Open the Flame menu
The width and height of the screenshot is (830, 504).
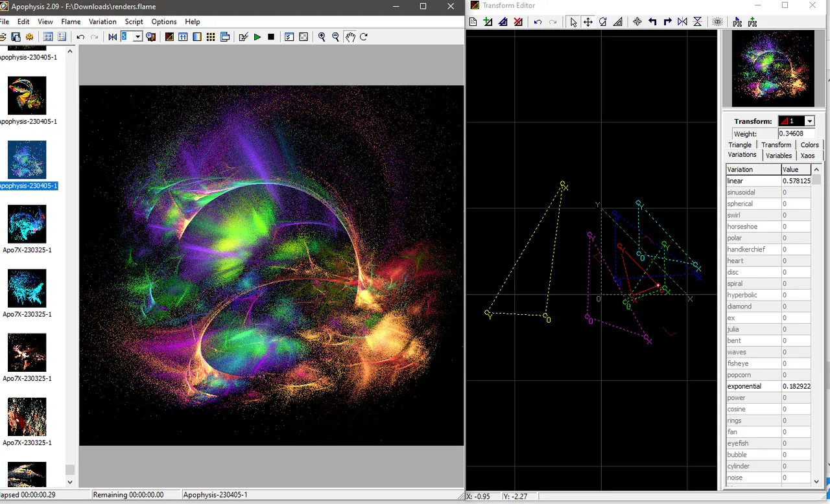click(x=71, y=21)
